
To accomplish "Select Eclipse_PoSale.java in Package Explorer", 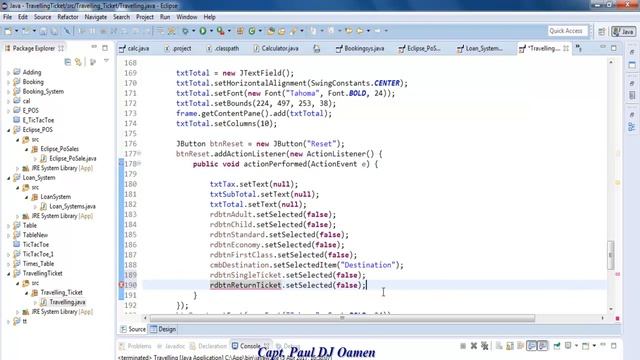I will pyautogui.click(x=73, y=158).
